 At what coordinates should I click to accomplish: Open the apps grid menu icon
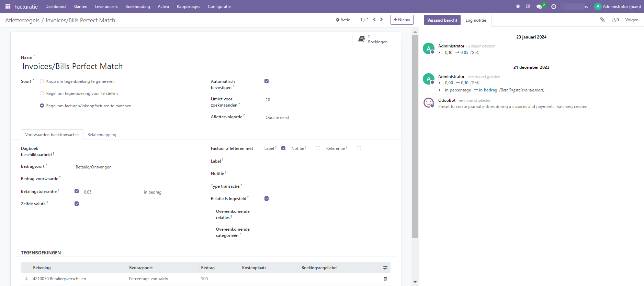tap(8, 7)
